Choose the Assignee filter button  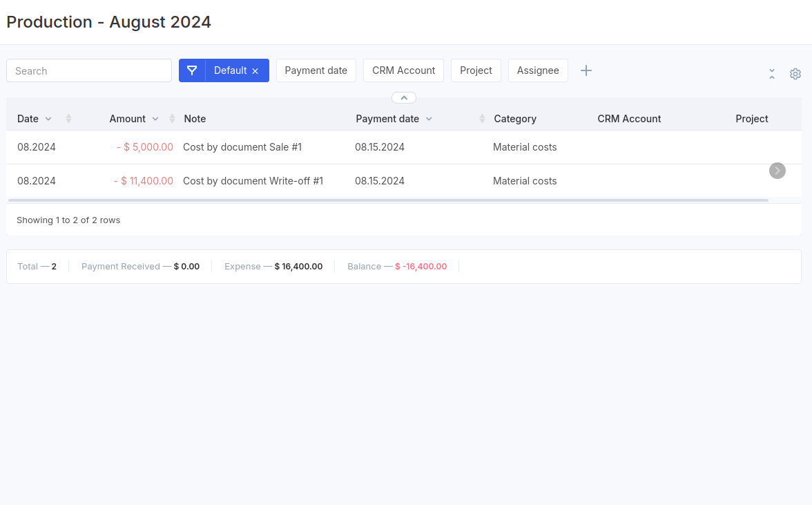pyautogui.click(x=538, y=70)
